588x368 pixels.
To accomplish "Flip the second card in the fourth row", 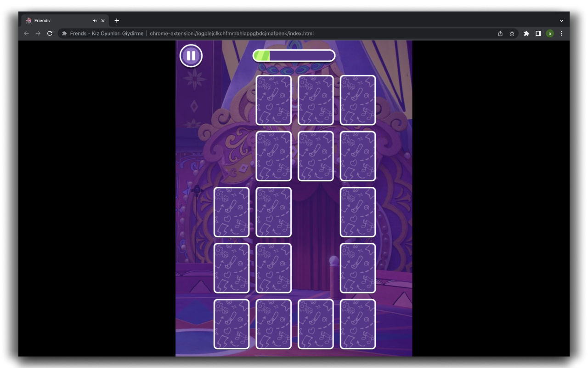I will (274, 268).
